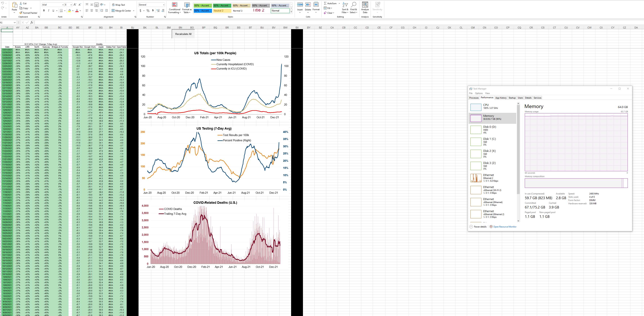Viewport: 644px width, 316px height.
Task: Open Sort & Filter options
Action: (345, 8)
